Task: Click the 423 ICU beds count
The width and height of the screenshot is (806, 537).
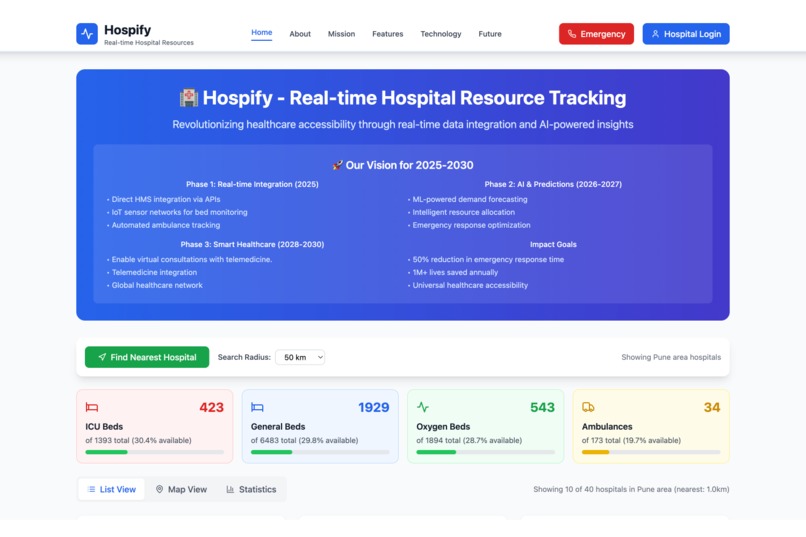Action: point(211,408)
